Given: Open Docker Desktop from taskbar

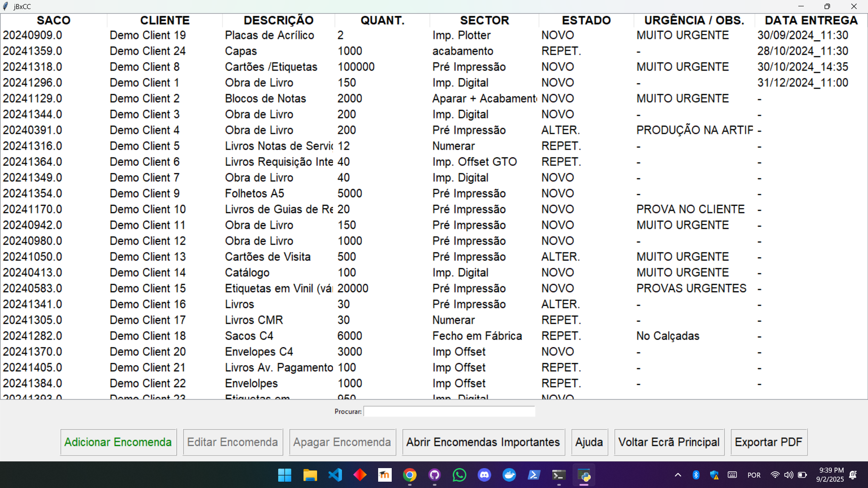Looking at the screenshot, I should click(509, 475).
